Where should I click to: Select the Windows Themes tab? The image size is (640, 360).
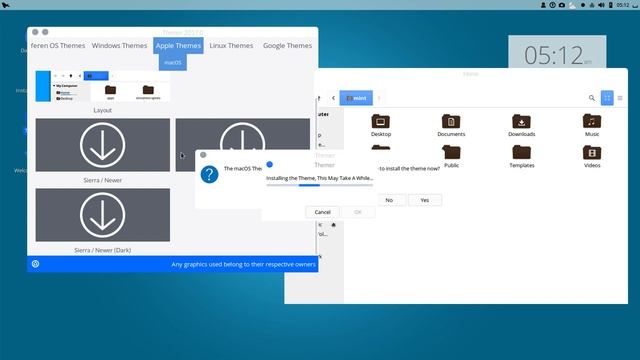click(x=119, y=46)
